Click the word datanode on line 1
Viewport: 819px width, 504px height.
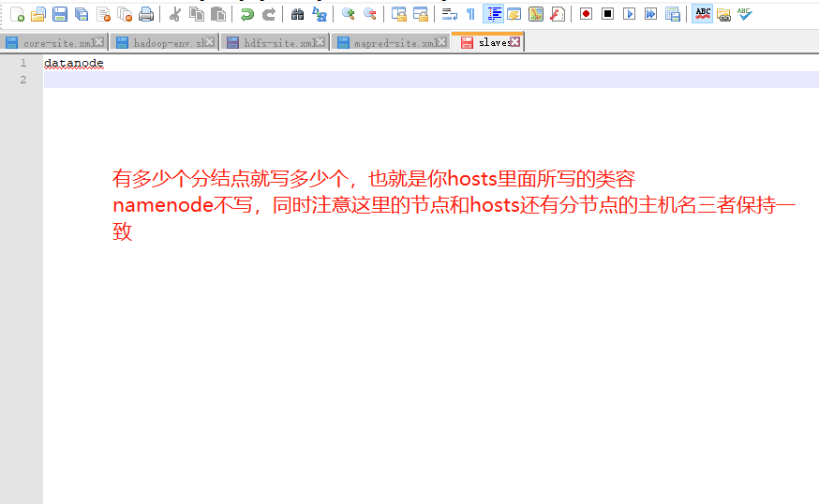pyautogui.click(x=74, y=63)
